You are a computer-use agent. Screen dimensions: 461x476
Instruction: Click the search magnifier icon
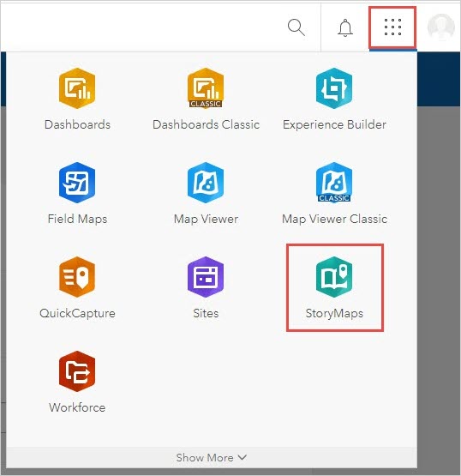coord(296,27)
